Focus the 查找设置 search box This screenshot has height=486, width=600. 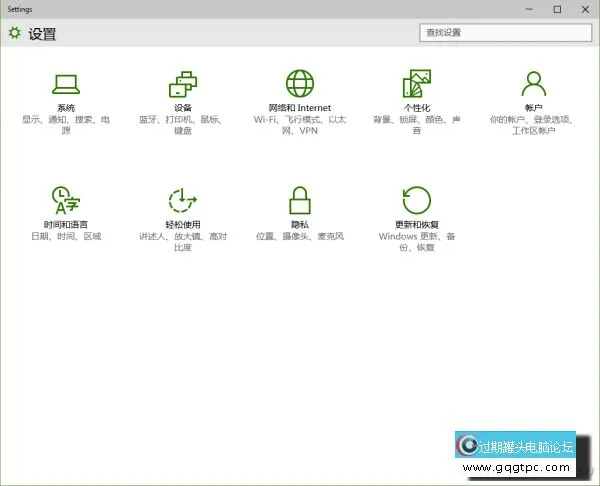504,33
